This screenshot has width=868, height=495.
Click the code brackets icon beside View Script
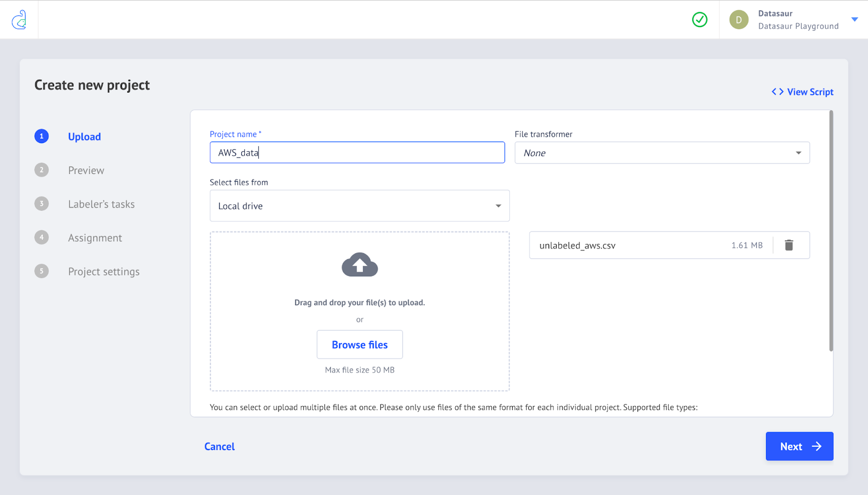point(777,92)
